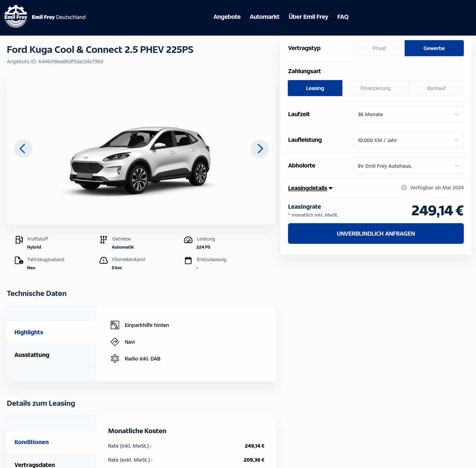This screenshot has width=476, height=468.
Task: Choose Finanzierung payment method
Action: pyautogui.click(x=375, y=88)
